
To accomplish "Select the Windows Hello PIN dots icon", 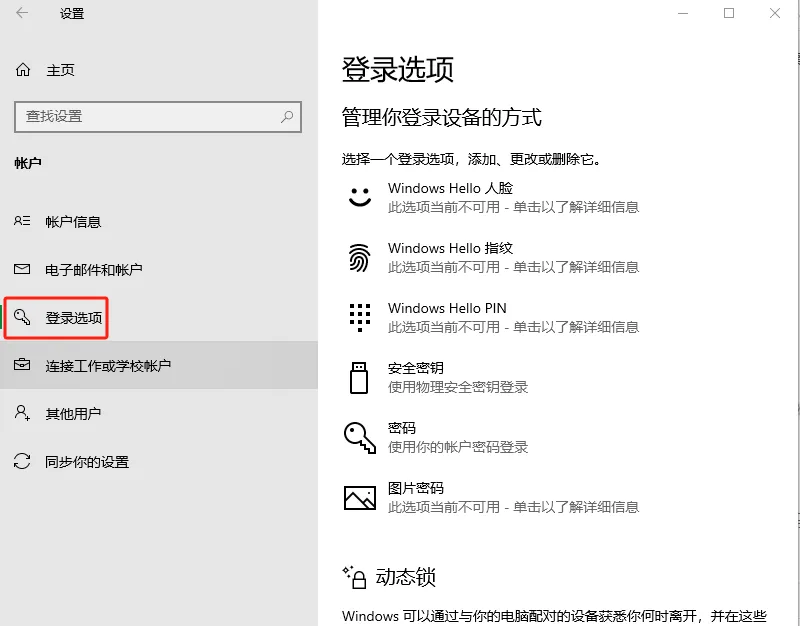I will pyautogui.click(x=358, y=316).
